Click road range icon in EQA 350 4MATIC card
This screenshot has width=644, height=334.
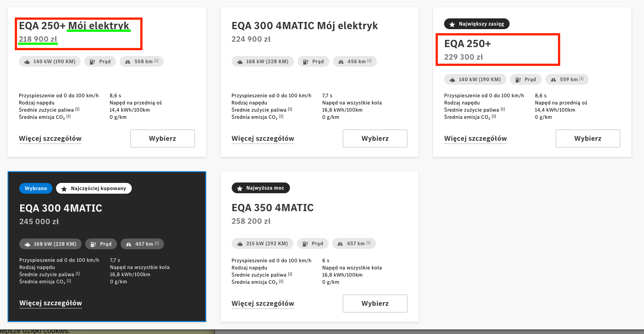pos(340,243)
